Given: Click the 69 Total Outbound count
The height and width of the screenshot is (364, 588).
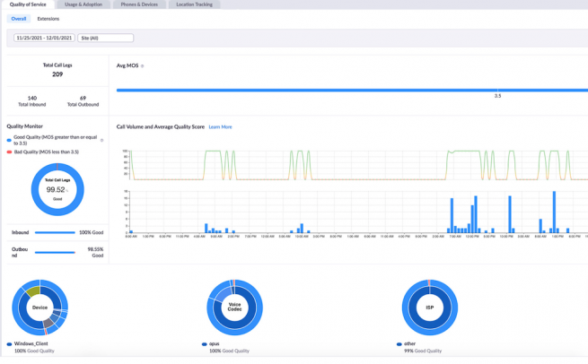Looking at the screenshot, I should click(83, 98).
